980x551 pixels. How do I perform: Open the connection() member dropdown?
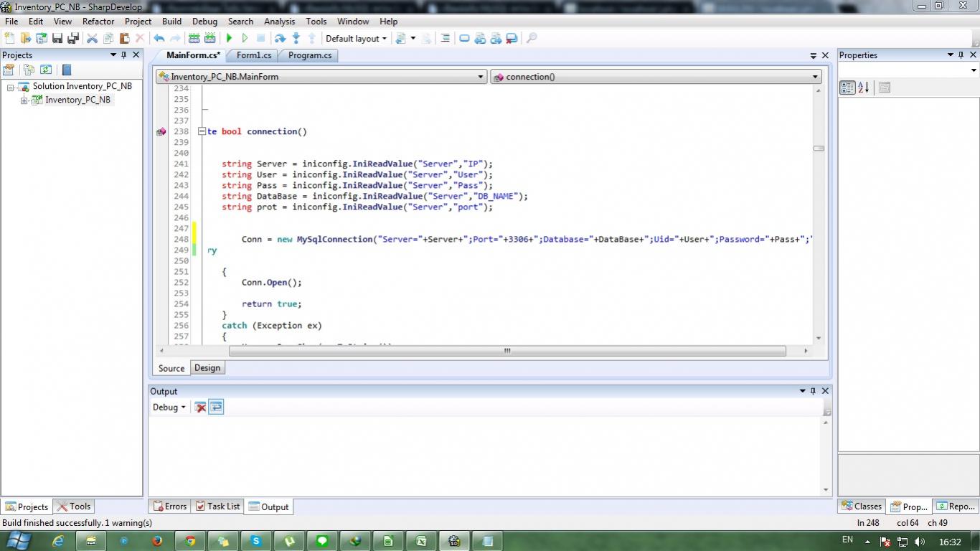(x=656, y=77)
